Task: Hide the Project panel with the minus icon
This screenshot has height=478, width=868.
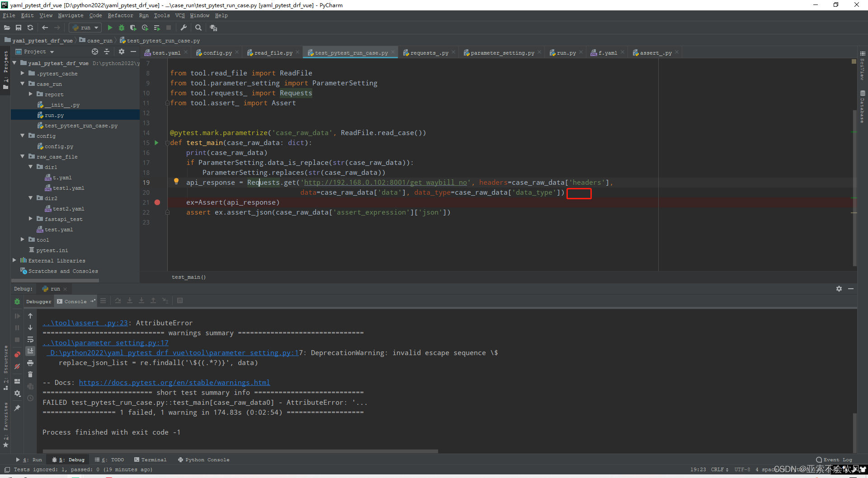Action: coord(133,52)
